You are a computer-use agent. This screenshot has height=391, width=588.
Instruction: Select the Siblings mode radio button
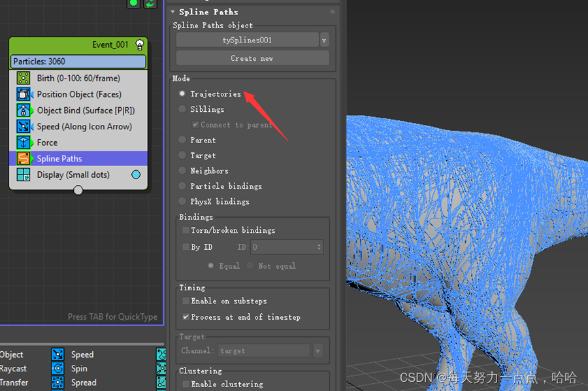182,109
